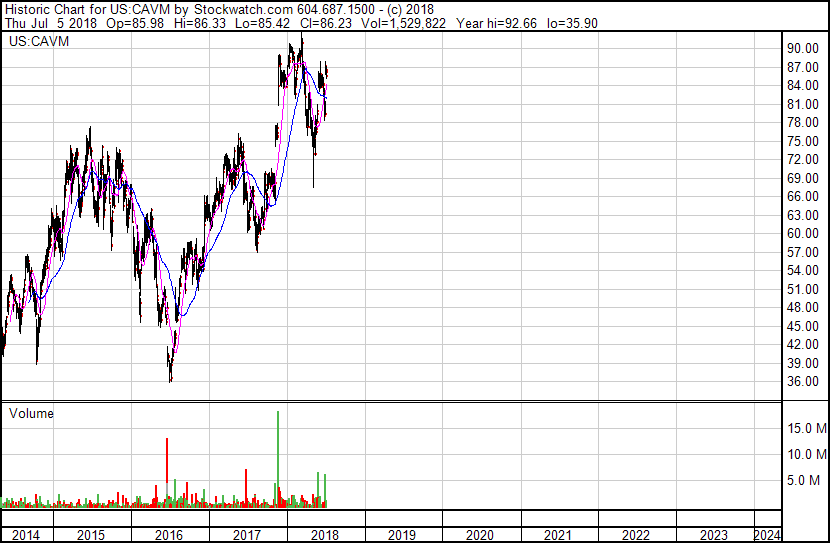Click the Cl=86.23 closing price value
The height and width of the screenshot is (543, 830).
point(326,23)
